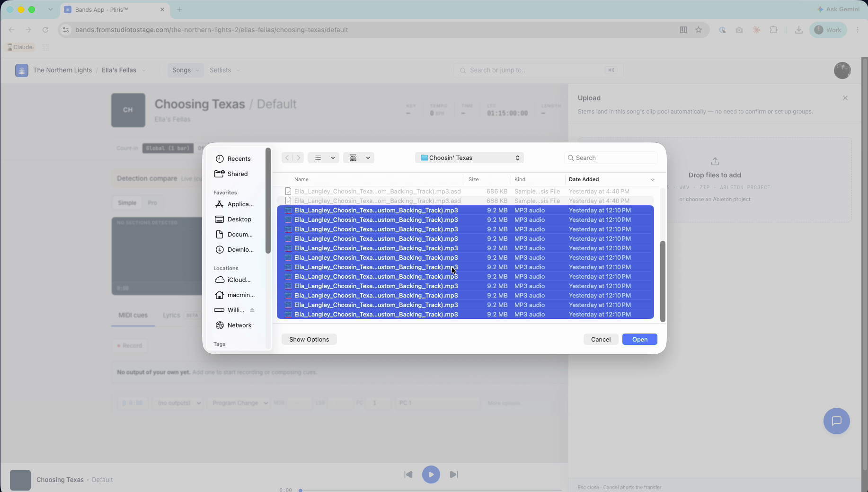The width and height of the screenshot is (868, 492).
Task: Close the Upload panel
Action: point(845,98)
